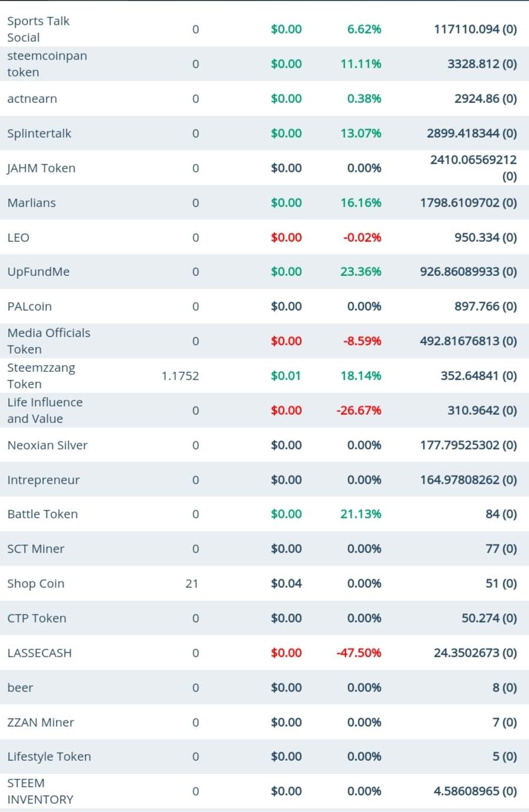Open the Marlians token row
529x812 pixels.
coord(264,202)
